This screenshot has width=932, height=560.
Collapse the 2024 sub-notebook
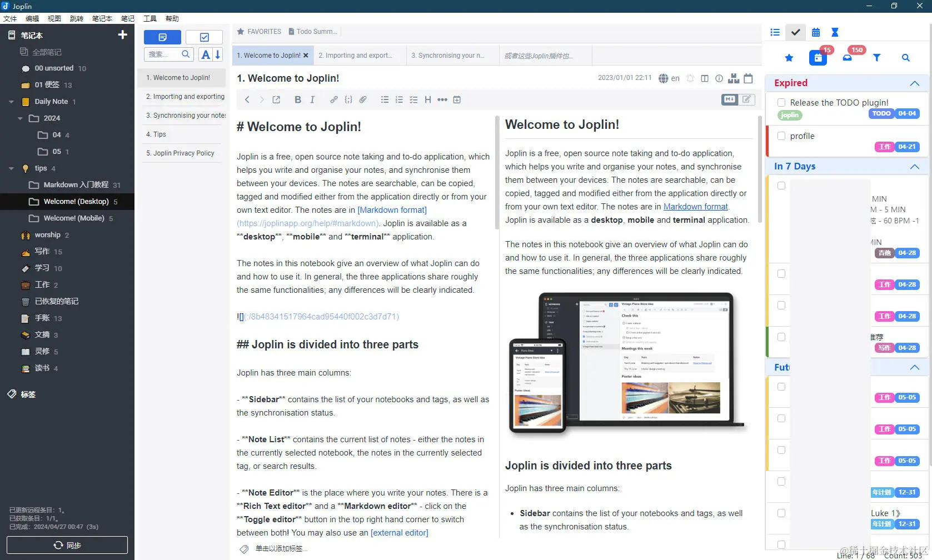20,118
